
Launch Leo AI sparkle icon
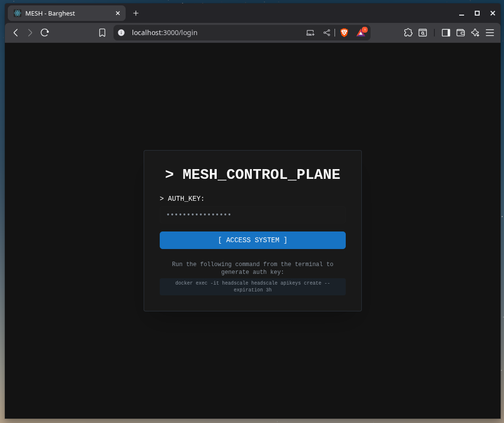pos(475,33)
